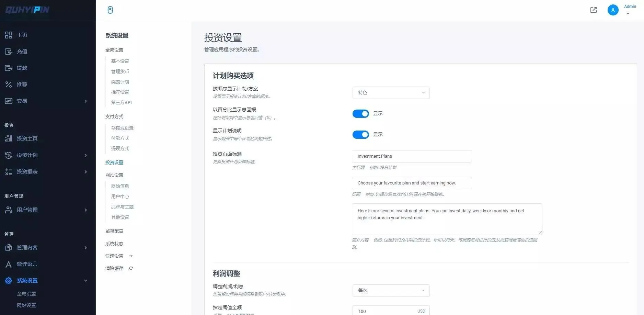Toggle off 以百分比显示总回报 switch
This screenshot has width=644, height=315.
tap(360, 114)
